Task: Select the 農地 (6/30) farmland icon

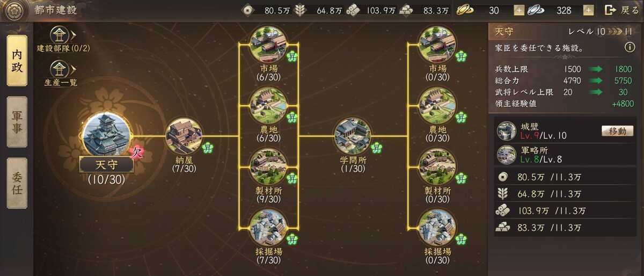Action: pos(268,105)
